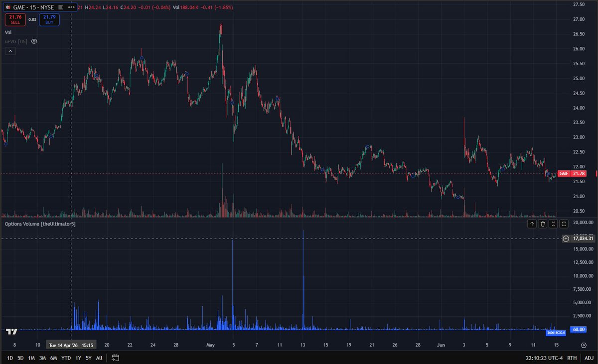Image resolution: width=598 pixels, height=364 pixels.
Task: Select the 5Y time range
Action: pos(89,358)
